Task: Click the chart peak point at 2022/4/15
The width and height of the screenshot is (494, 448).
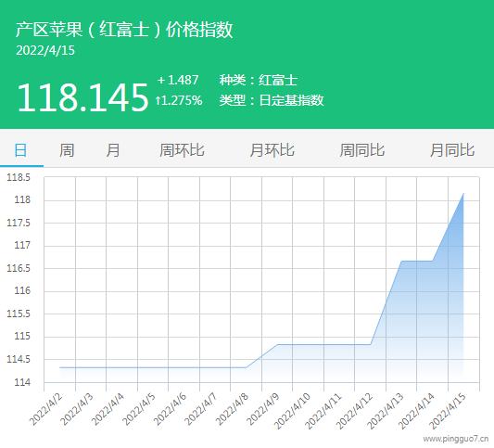Action: pos(463,193)
